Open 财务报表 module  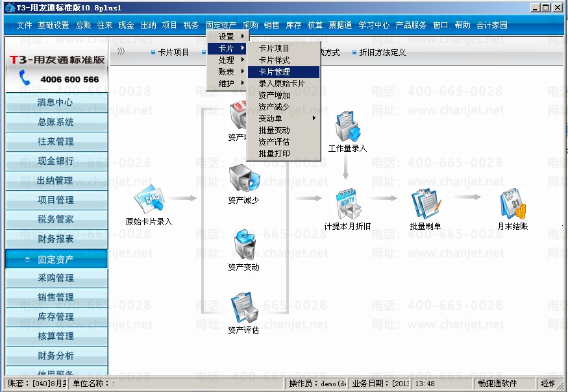[56, 239]
